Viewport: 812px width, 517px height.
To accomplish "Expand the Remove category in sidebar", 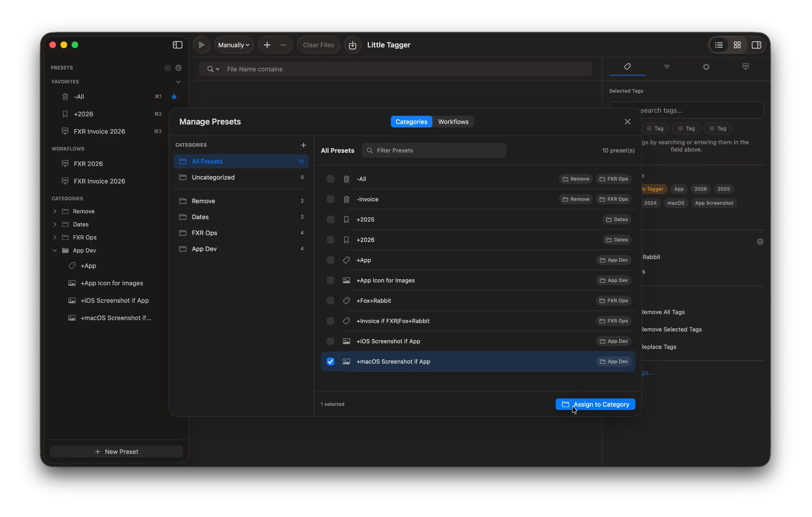I will (x=55, y=211).
